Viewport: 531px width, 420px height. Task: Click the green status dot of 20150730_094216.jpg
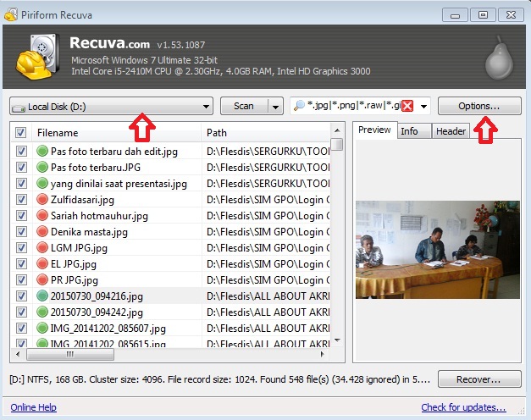[42, 296]
